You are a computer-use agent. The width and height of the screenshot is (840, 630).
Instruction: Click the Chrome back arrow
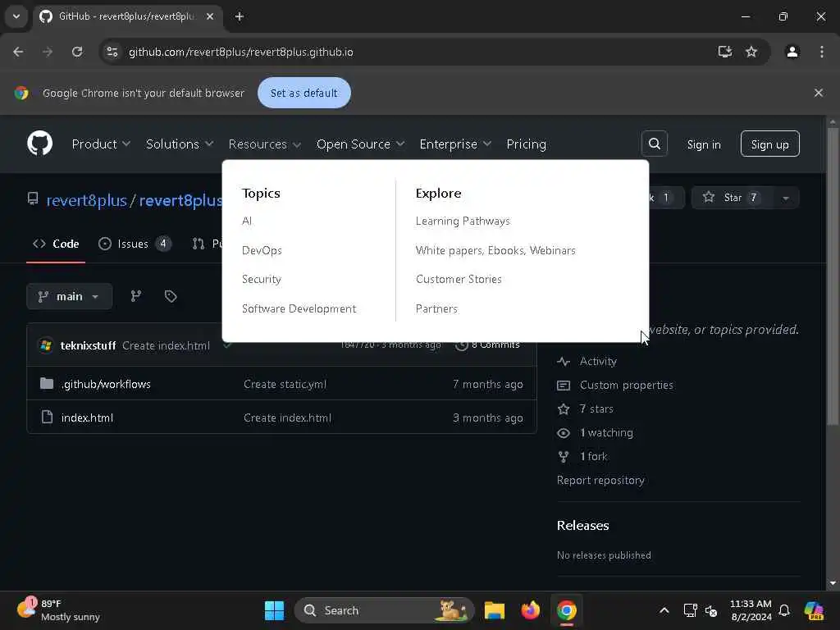[x=18, y=52]
